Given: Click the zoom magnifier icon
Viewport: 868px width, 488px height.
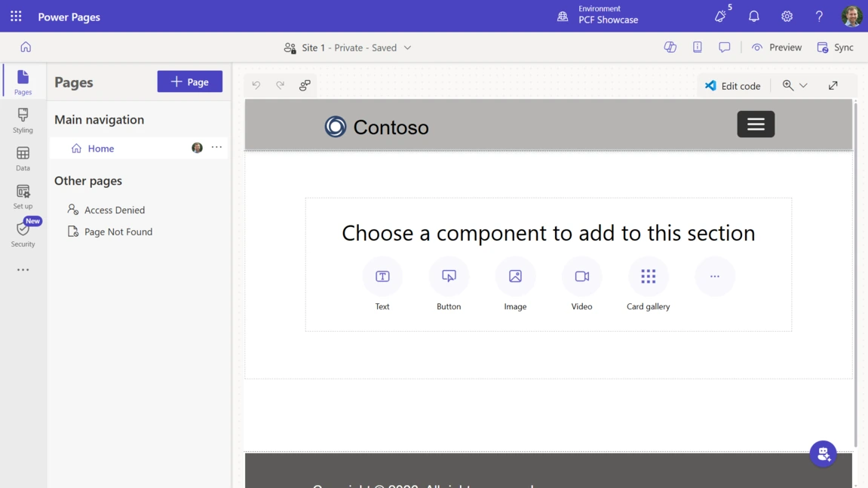Looking at the screenshot, I should 788,85.
